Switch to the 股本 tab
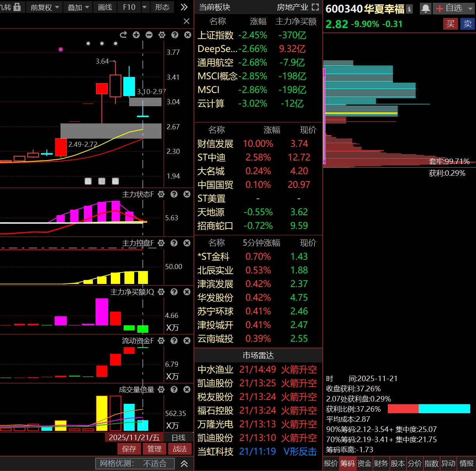The height and width of the screenshot is (471, 476). 398,464
